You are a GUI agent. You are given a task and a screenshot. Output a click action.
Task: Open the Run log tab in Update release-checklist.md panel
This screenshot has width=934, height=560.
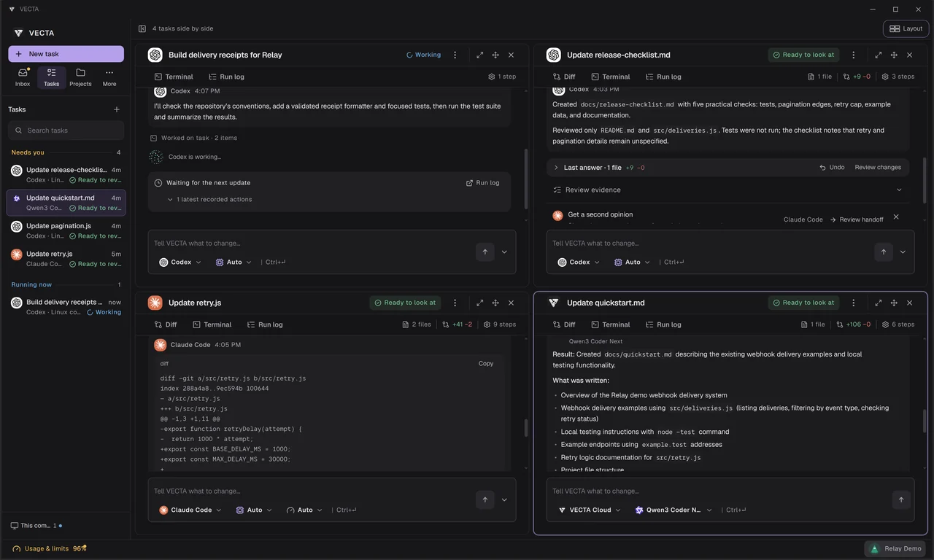663,77
